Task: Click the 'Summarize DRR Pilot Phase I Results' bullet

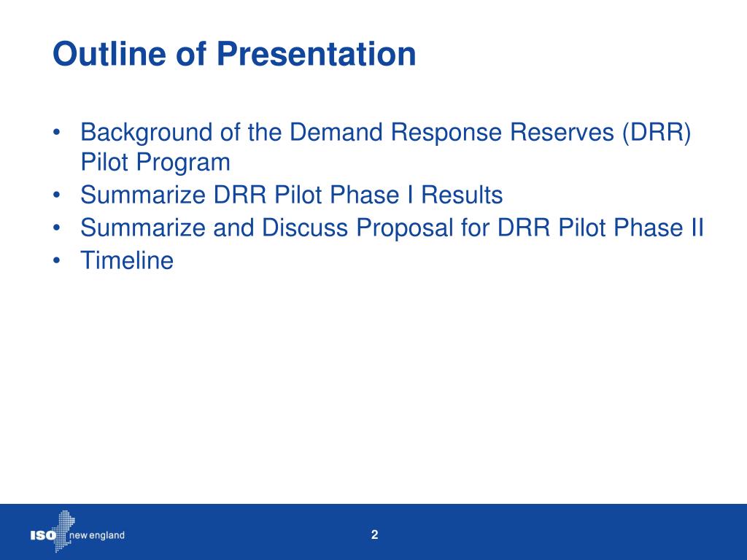Action: pyautogui.click(x=291, y=194)
